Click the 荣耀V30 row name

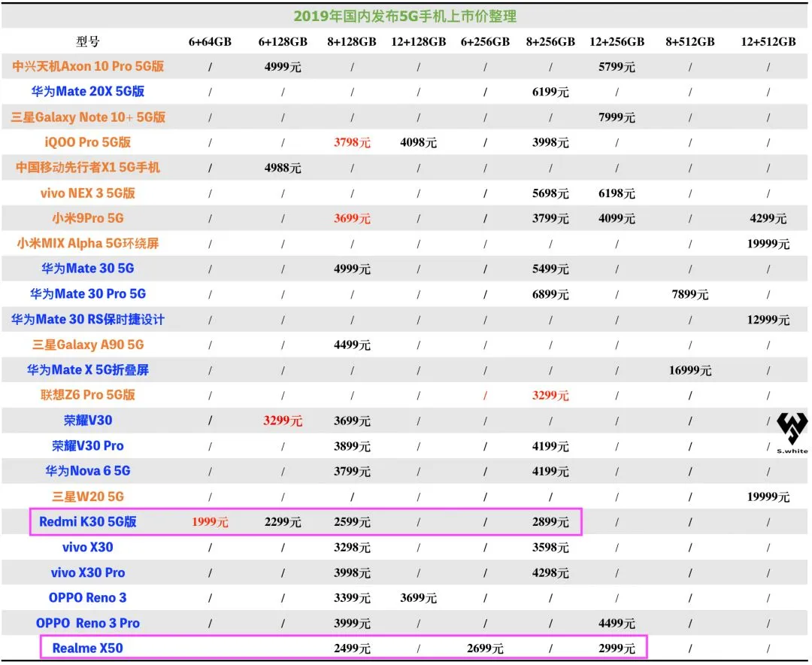click(x=88, y=421)
